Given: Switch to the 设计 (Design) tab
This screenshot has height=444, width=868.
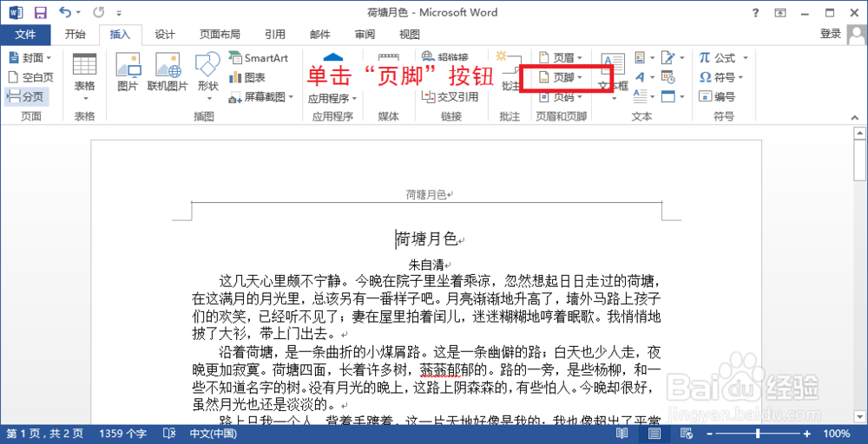Looking at the screenshot, I should click(164, 35).
